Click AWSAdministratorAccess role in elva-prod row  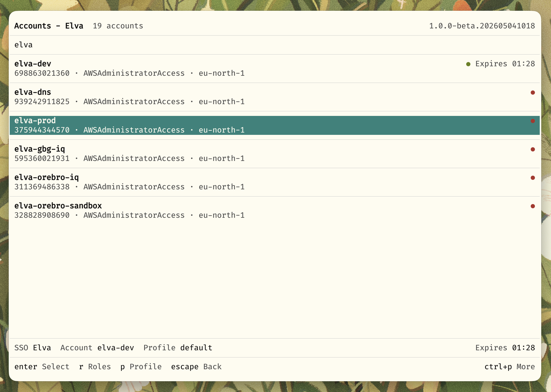pyautogui.click(x=134, y=130)
